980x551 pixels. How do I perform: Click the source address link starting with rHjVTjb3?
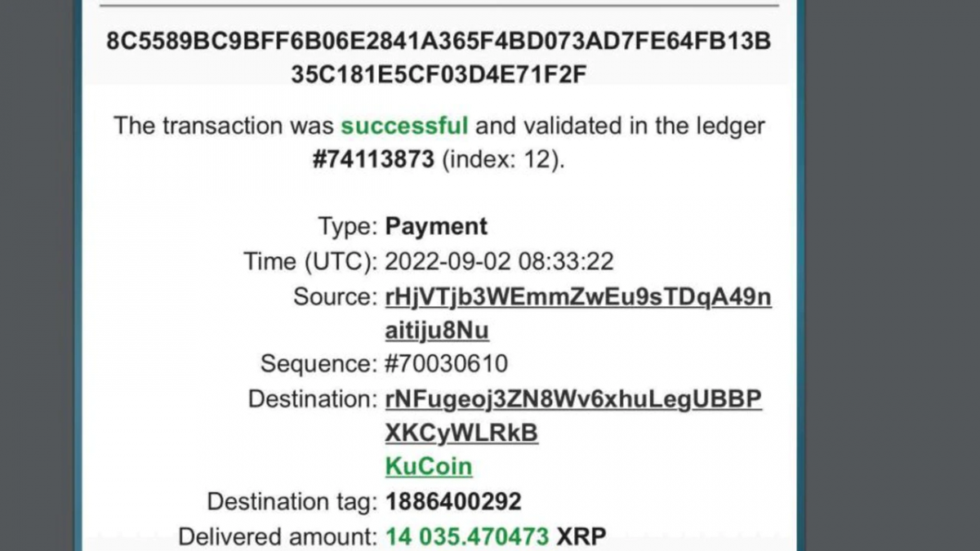577,297
